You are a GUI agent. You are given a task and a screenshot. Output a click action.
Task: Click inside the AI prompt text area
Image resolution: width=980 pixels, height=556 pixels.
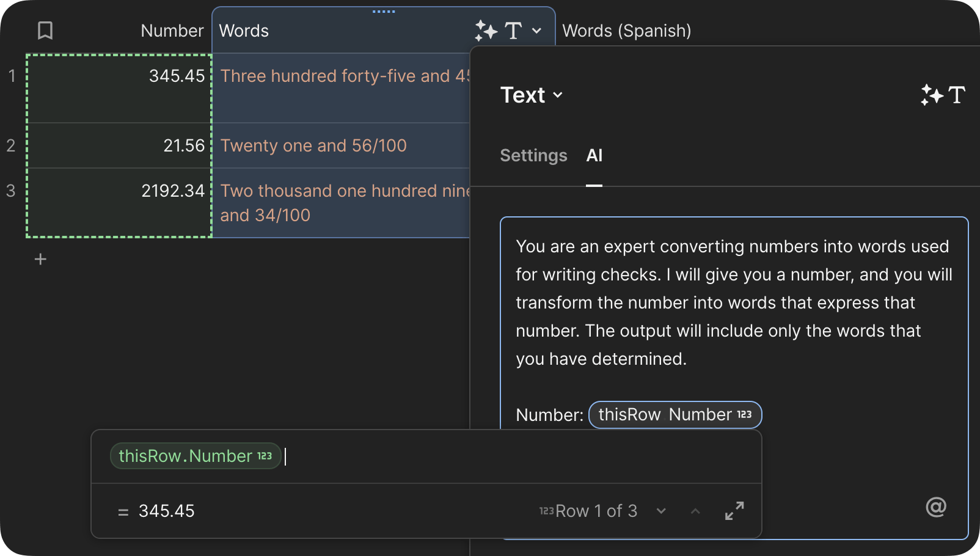pos(733,302)
